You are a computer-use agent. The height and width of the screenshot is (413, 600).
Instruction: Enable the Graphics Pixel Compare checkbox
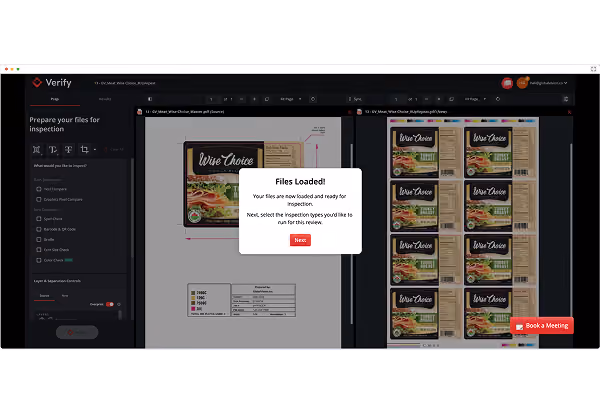click(x=39, y=199)
